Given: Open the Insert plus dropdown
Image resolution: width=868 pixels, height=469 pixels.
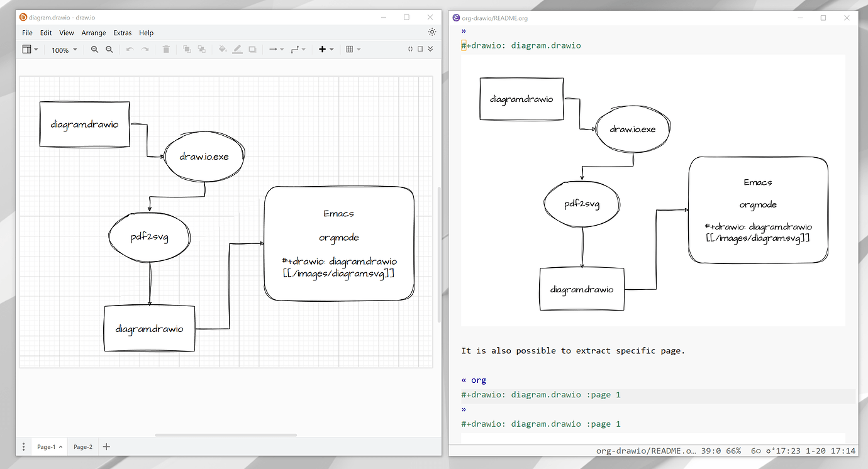Looking at the screenshot, I should pos(326,49).
